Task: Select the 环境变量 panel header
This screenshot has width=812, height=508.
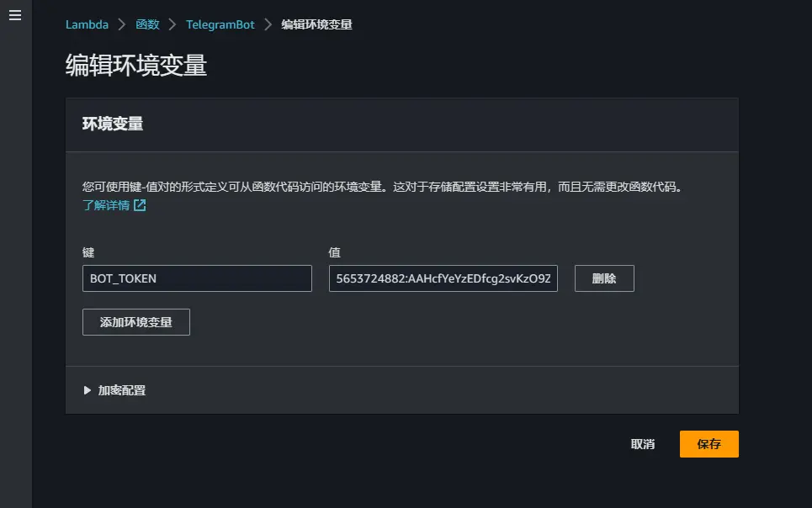Action: [x=113, y=124]
